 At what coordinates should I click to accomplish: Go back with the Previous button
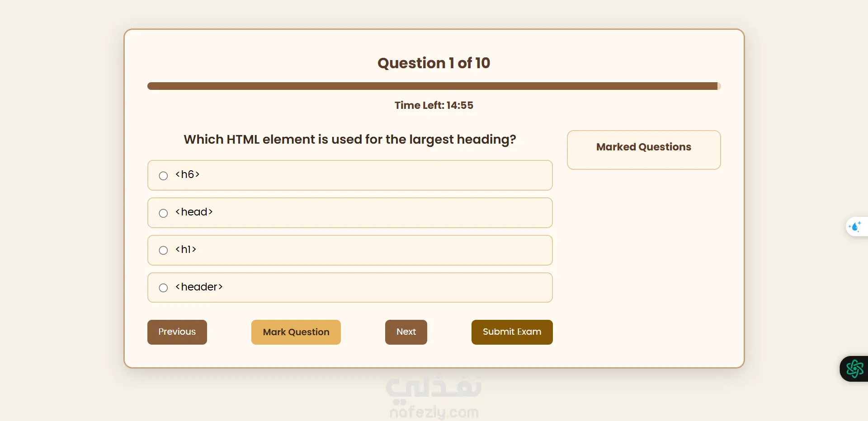[x=177, y=332]
